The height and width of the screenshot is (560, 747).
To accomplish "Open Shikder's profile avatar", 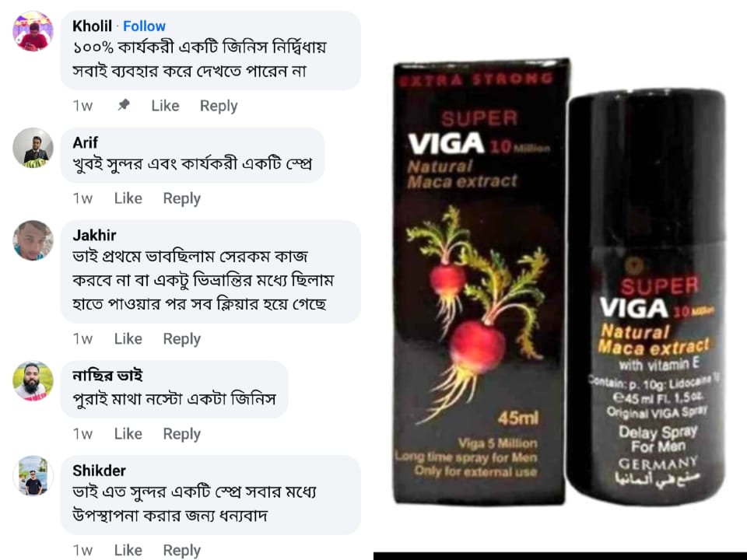I will [x=33, y=475].
